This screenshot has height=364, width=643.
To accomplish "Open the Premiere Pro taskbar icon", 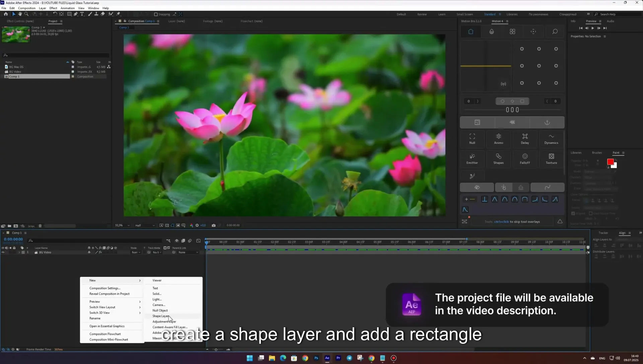I will tap(338, 358).
